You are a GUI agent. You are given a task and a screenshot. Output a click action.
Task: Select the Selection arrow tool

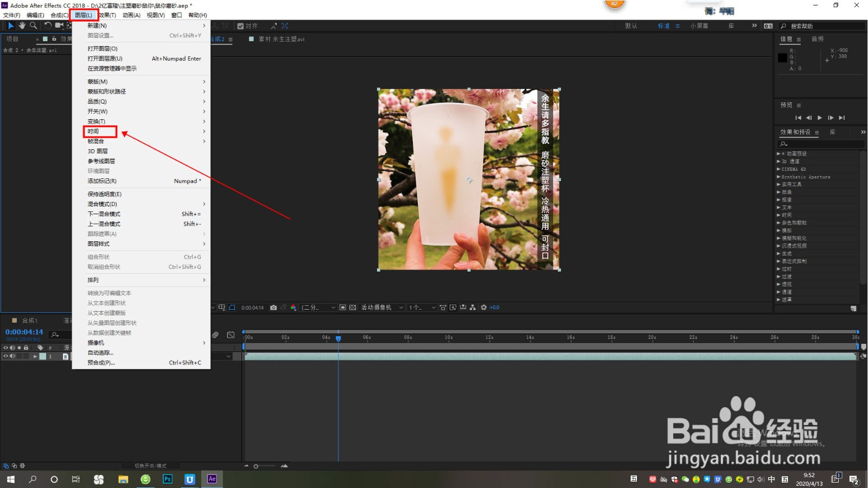click(11, 25)
